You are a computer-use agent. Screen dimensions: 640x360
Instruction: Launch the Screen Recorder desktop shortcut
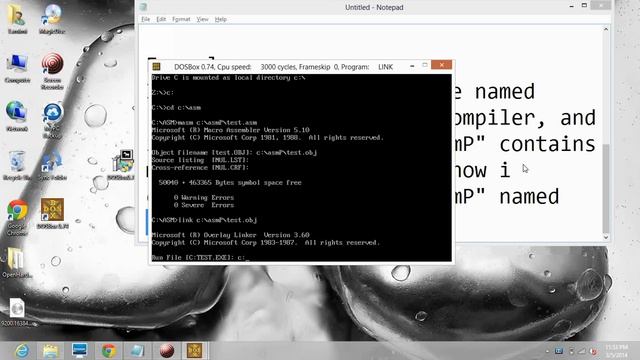(52, 71)
